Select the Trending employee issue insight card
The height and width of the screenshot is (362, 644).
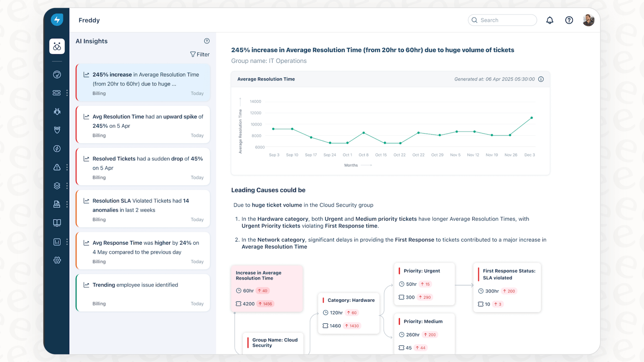(143, 292)
